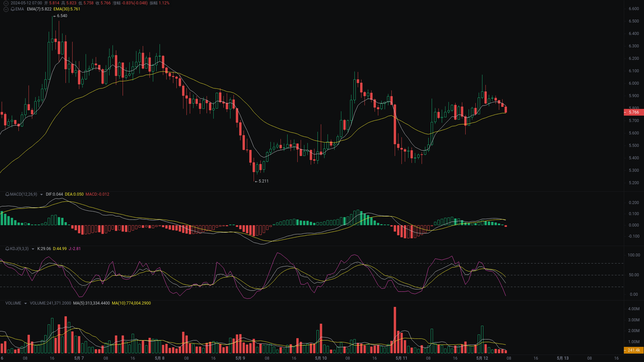The image size is (644, 362).
Task: Click the EMA indicator label
Action: pyautogui.click(x=19, y=9)
